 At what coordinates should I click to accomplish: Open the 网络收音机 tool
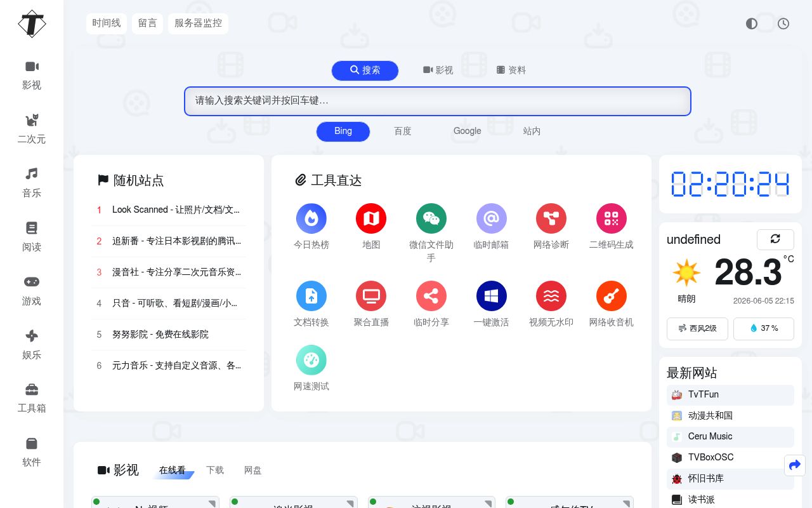(612, 304)
